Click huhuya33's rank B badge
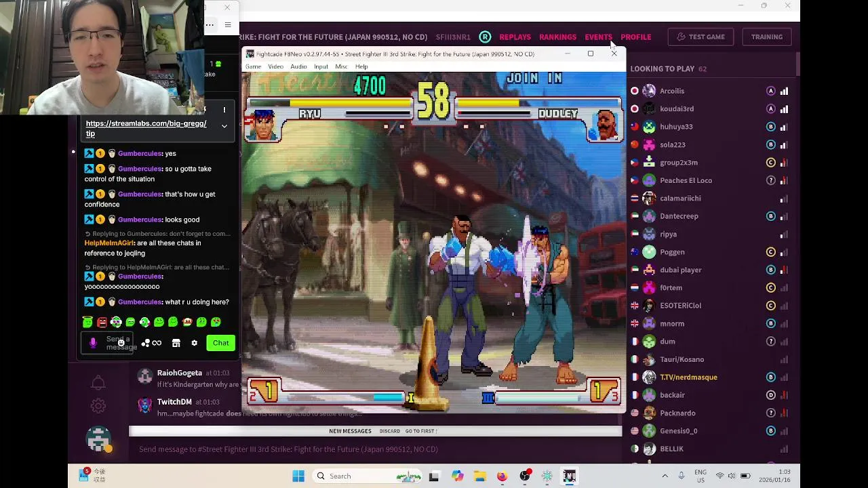 point(770,127)
